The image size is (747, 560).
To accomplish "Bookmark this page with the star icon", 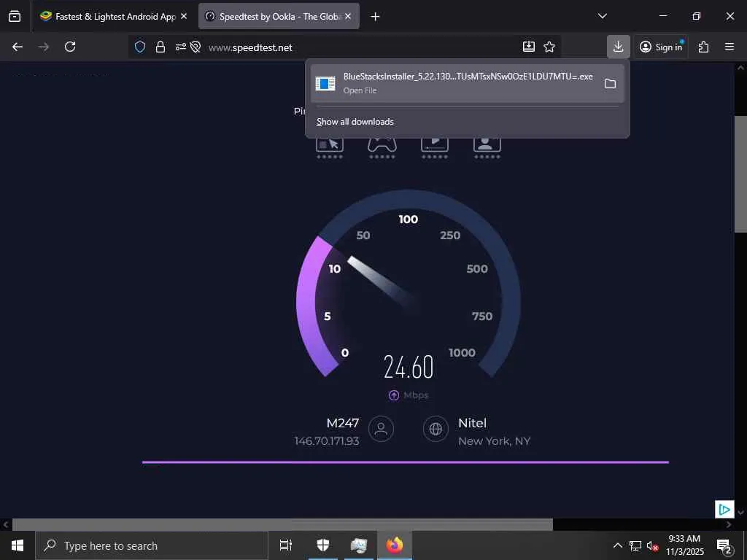I will 549,47.
